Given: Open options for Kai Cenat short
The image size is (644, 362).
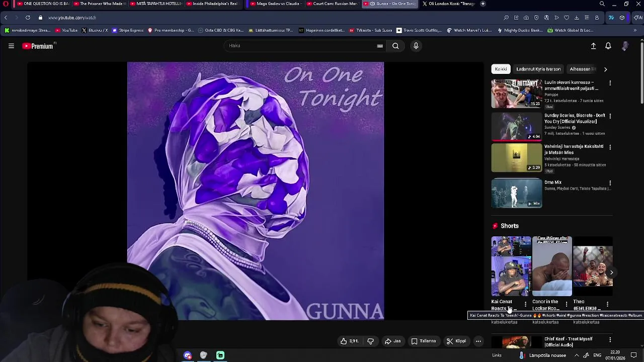Looking at the screenshot, I should pyautogui.click(x=525, y=304).
